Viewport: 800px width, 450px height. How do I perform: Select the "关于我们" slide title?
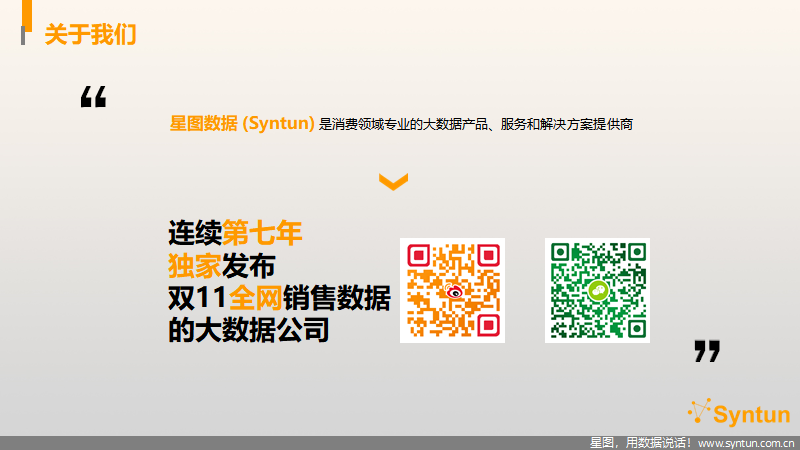pos(91,36)
